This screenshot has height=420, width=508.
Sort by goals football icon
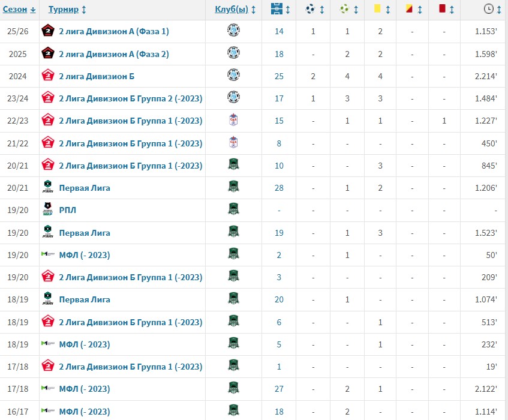click(x=310, y=9)
